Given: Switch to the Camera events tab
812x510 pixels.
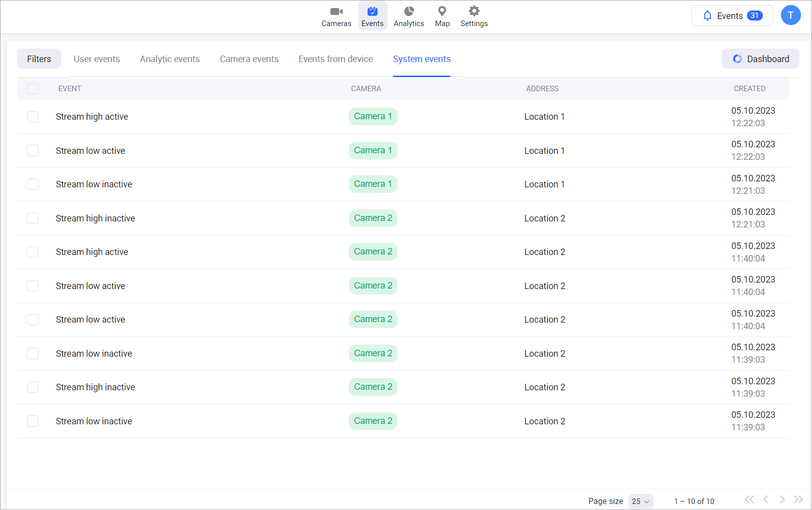Looking at the screenshot, I should point(249,59).
